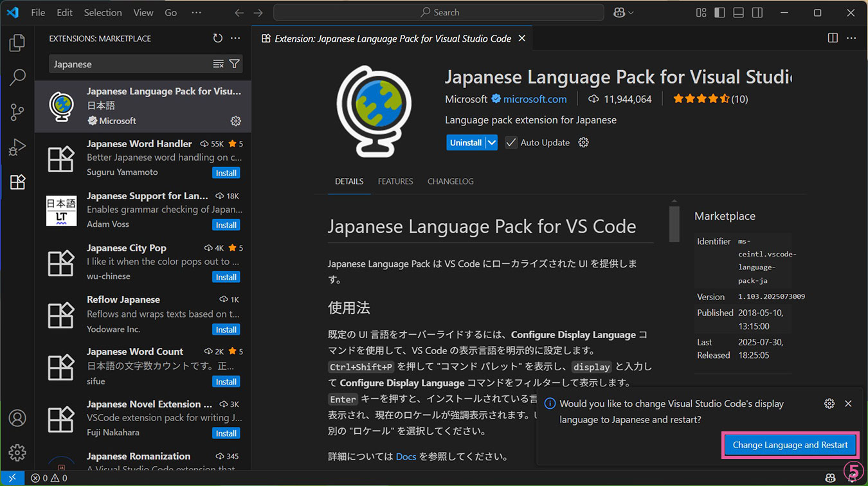Image resolution: width=868 pixels, height=486 pixels.
Task: Open the Manage gear in activity bar
Action: (17, 453)
